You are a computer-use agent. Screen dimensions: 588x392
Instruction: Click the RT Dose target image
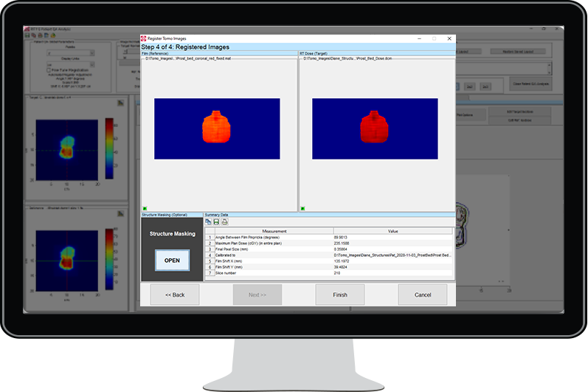pos(375,128)
